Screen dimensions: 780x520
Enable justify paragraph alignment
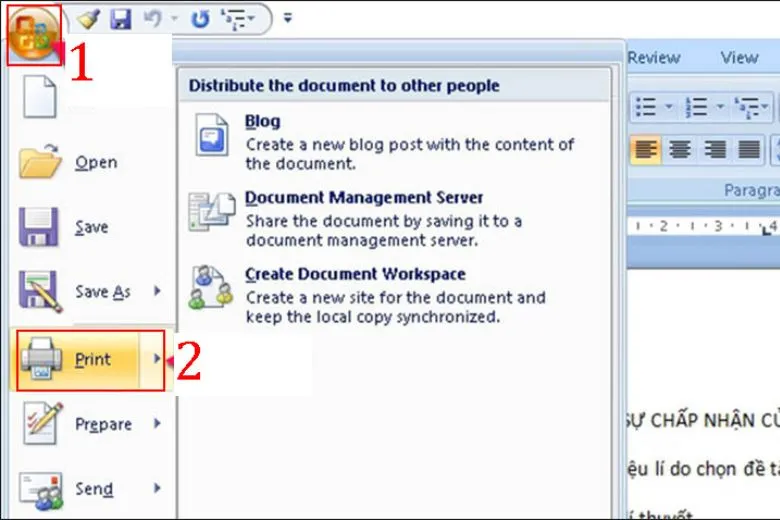tap(748, 150)
